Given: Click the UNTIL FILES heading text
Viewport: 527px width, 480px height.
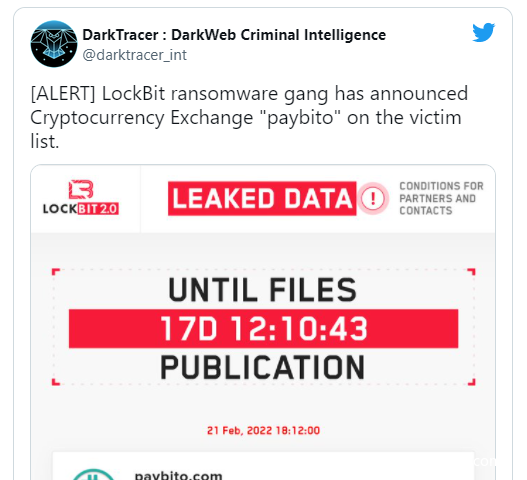Looking at the screenshot, I should 262,290.
